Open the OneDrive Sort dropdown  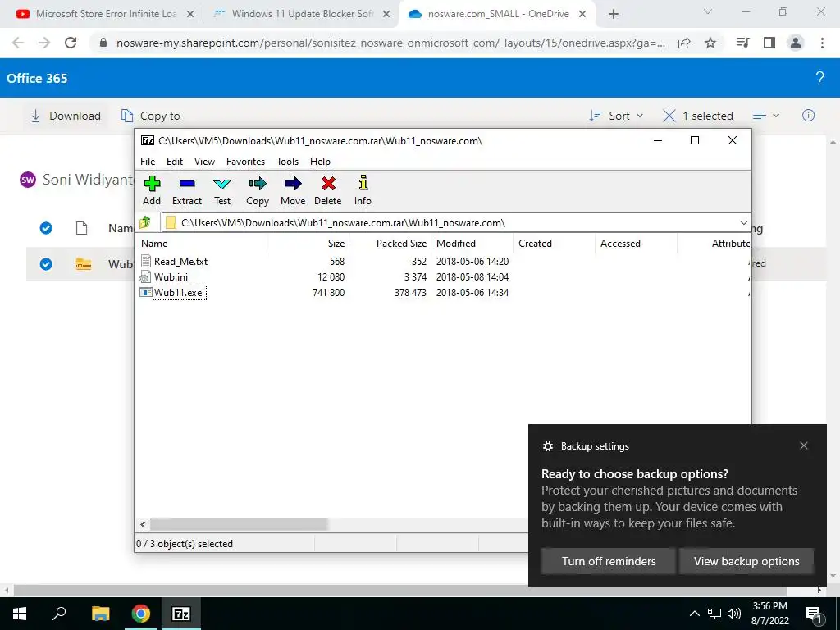click(x=616, y=116)
